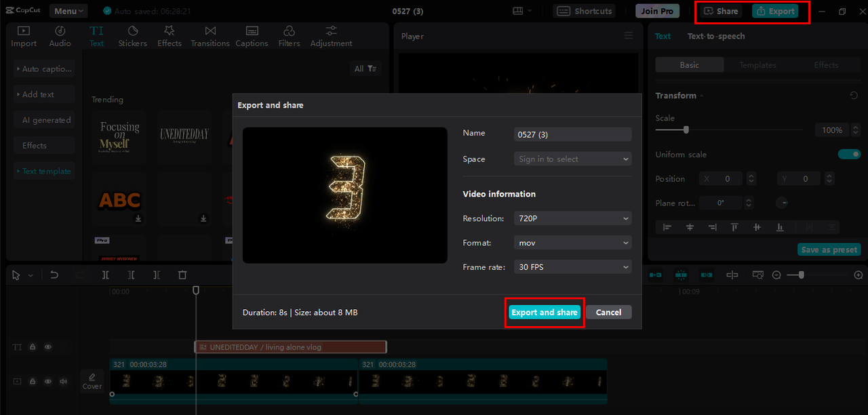
Task: Open the Space 'Sign in to select' dropdown
Action: (572, 159)
